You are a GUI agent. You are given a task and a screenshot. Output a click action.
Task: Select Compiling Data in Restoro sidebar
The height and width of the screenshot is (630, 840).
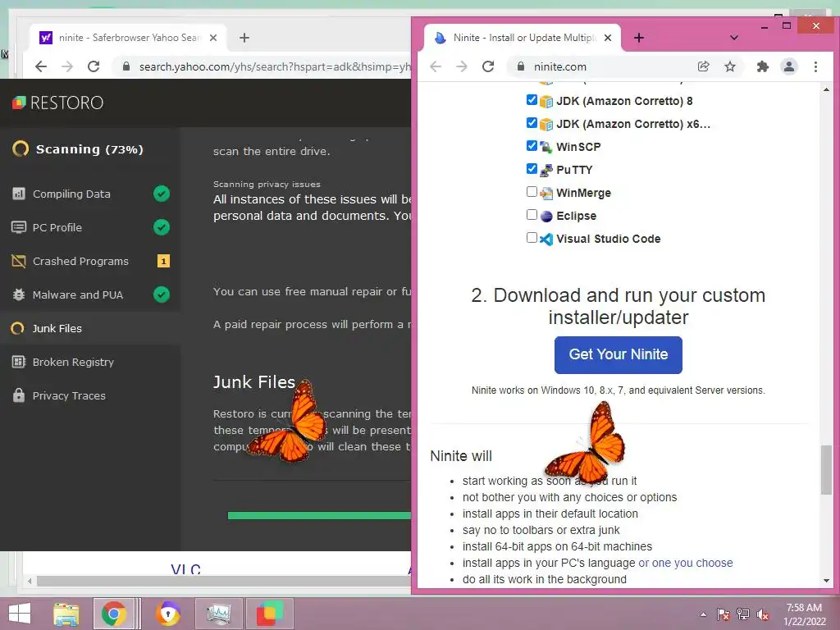[90, 194]
